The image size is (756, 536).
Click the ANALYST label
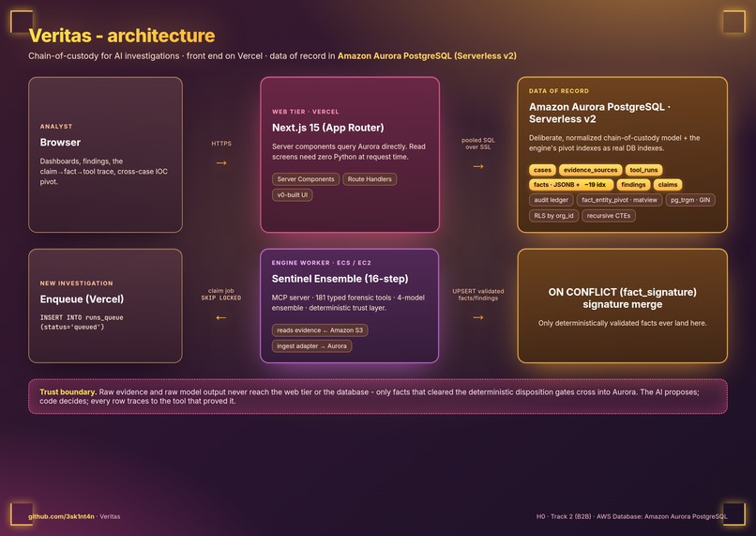click(x=56, y=127)
